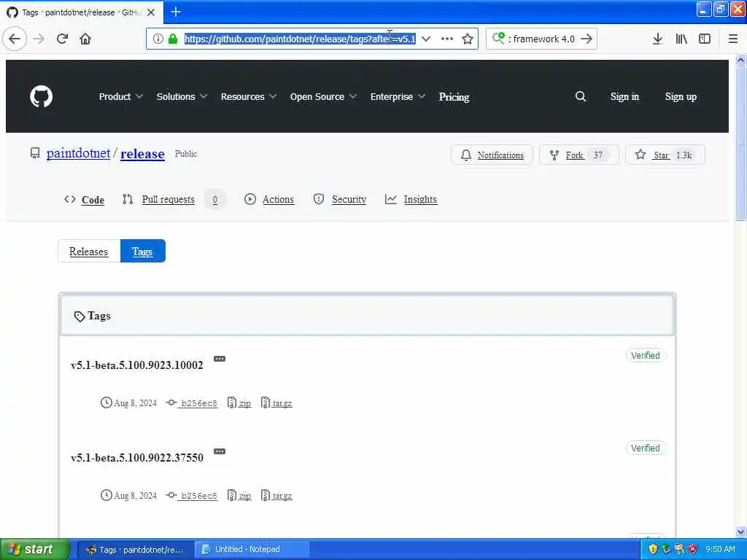Open a new tab with the plus icon
The height and width of the screenshot is (560, 747).
tap(176, 12)
